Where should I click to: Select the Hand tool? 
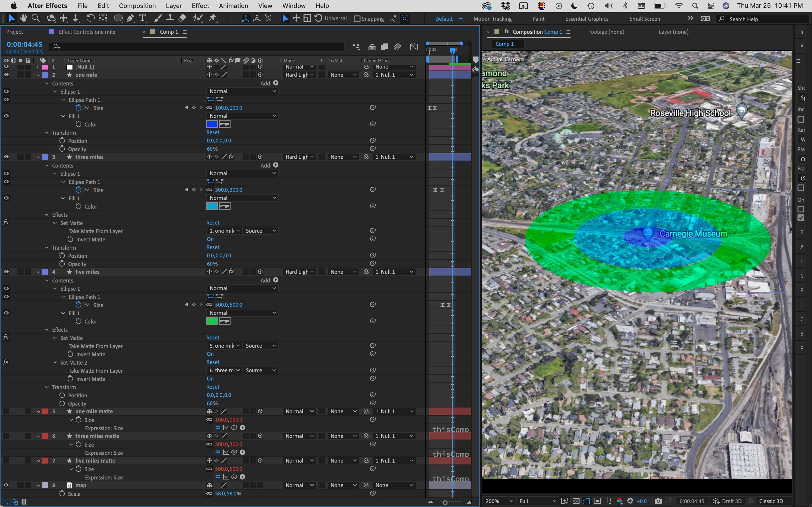click(23, 18)
